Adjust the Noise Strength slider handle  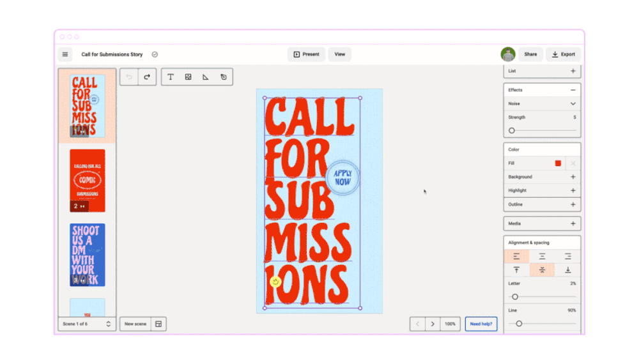(x=512, y=131)
